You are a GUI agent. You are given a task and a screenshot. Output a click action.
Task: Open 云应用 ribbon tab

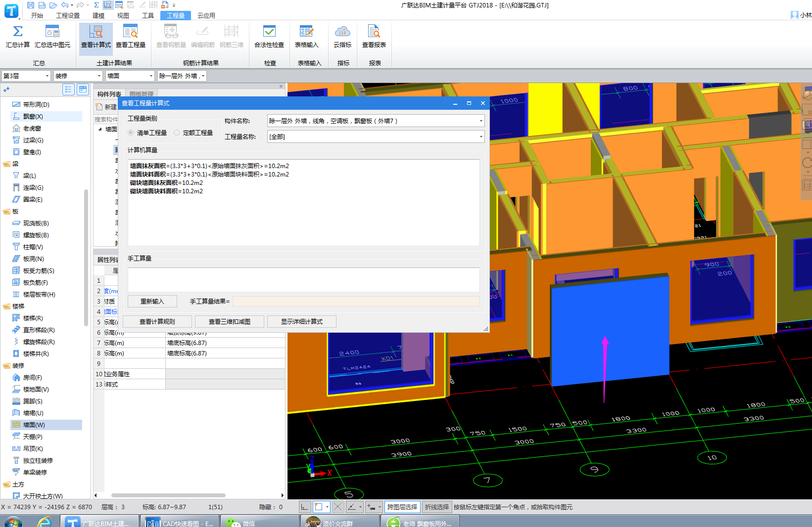(206, 16)
